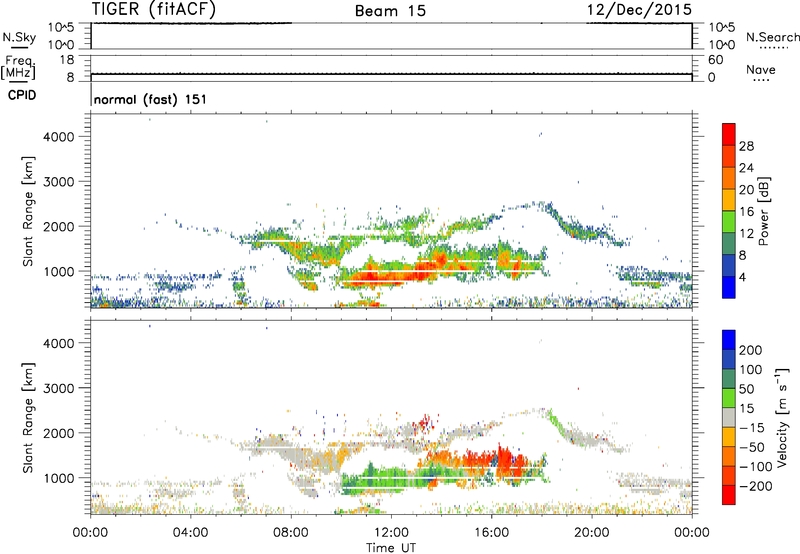Click the Velocity [m s-1] color bar title
This screenshot has width=800, height=554.
point(782,417)
